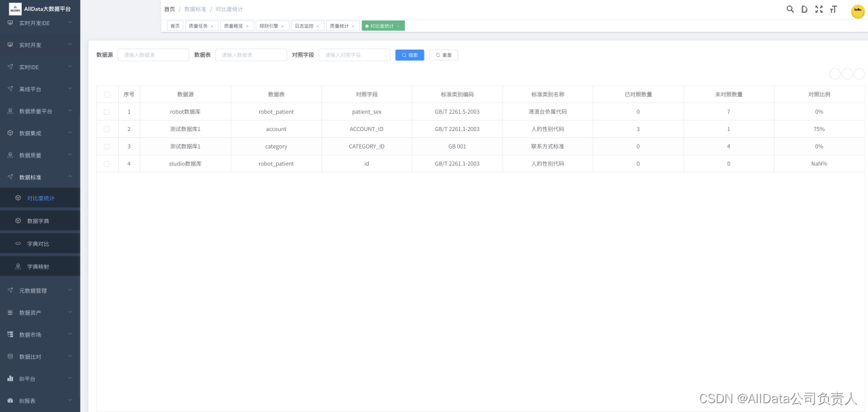Click the paper-plane icon beside 数据标准
Viewport: 868px width, 412px height.
pyautogui.click(x=10, y=177)
